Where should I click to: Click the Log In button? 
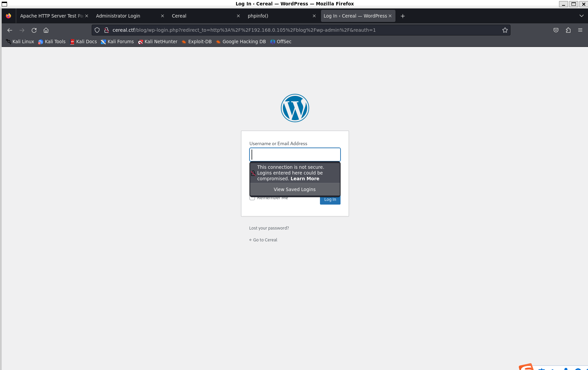pyautogui.click(x=330, y=200)
